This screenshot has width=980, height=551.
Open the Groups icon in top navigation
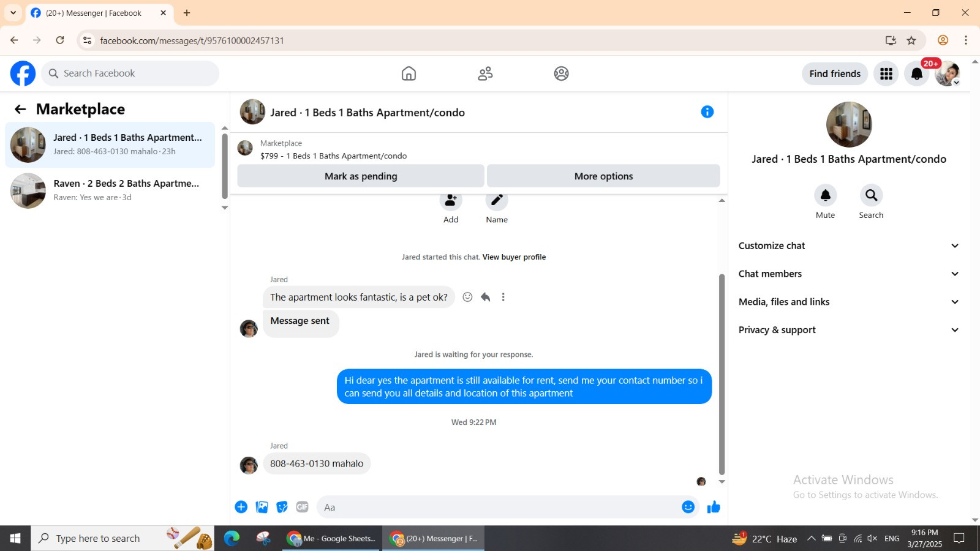(561, 73)
